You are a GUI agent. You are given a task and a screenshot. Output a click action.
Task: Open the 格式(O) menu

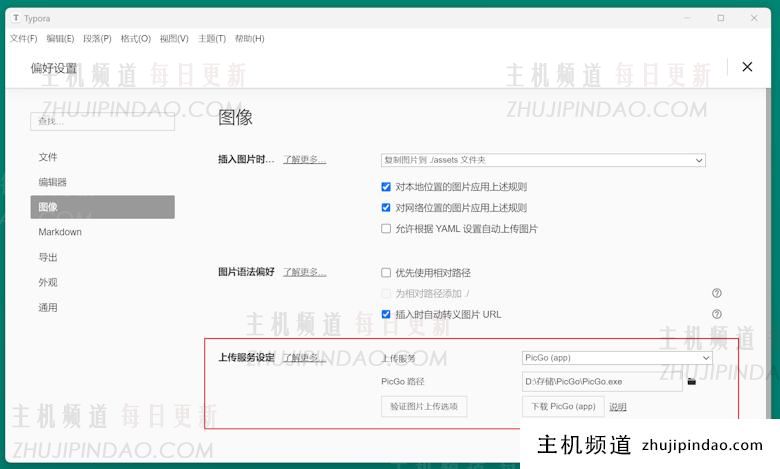coord(135,38)
